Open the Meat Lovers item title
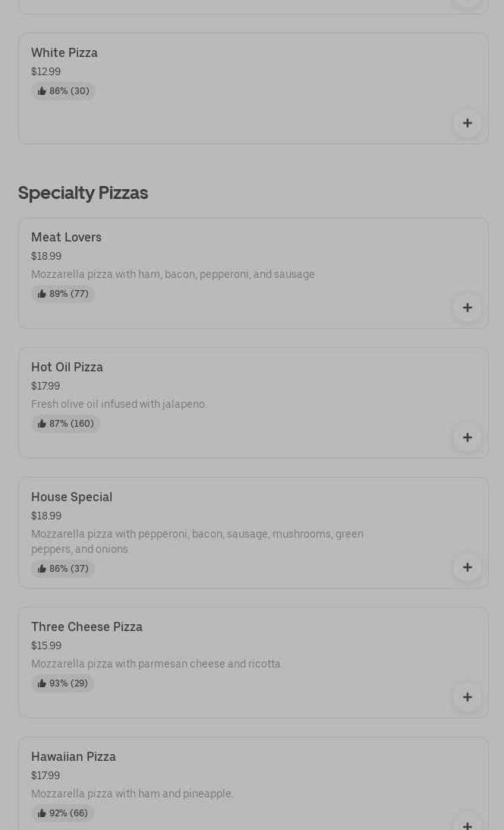The image size is (504, 830). [x=66, y=238]
